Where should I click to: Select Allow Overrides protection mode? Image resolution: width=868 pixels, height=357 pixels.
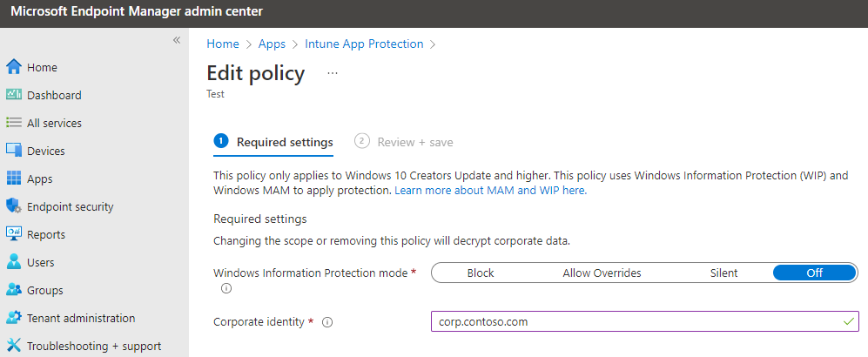(x=602, y=273)
